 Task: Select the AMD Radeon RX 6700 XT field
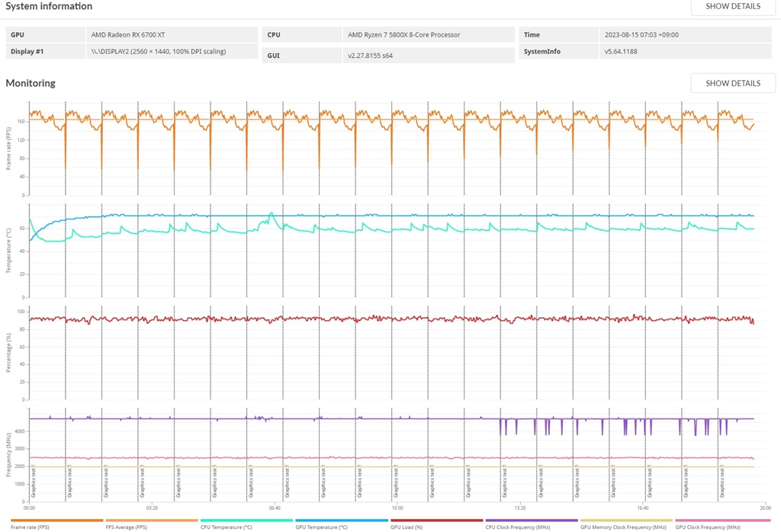click(x=172, y=35)
